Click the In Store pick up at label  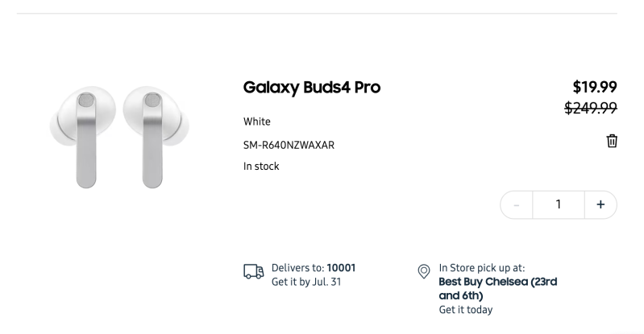click(482, 268)
